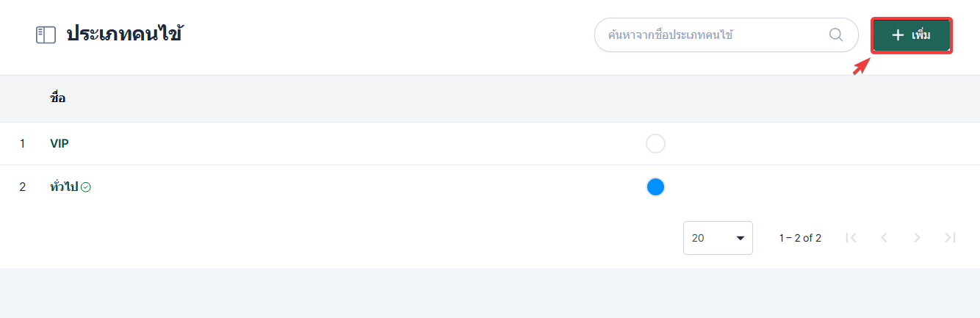Open the rows-per-page dropdown showing 20
980x318 pixels.
pyautogui.click(x=717, y=238)
